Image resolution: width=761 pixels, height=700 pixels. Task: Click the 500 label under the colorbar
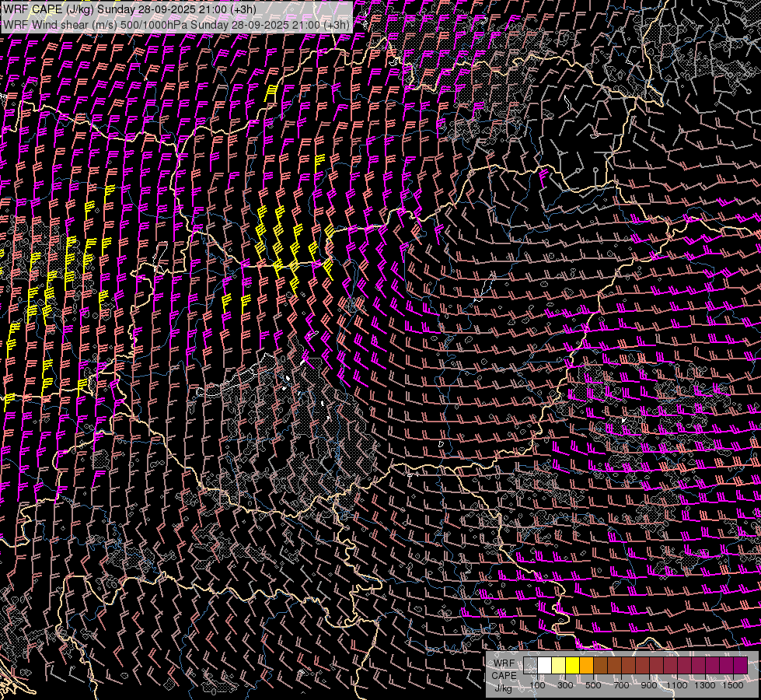(593, 685)
